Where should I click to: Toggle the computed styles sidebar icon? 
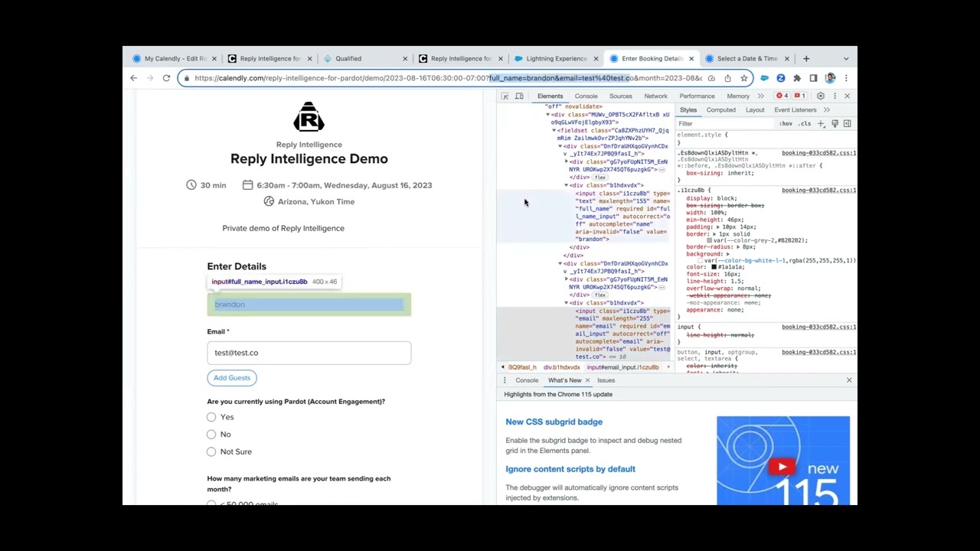point(847,123)
